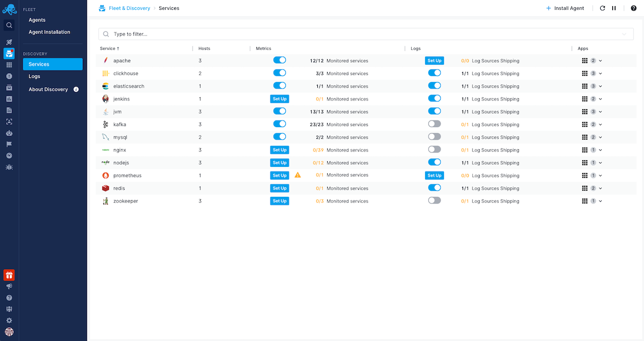Go to Agents in Fleet menu

(37, 20)
